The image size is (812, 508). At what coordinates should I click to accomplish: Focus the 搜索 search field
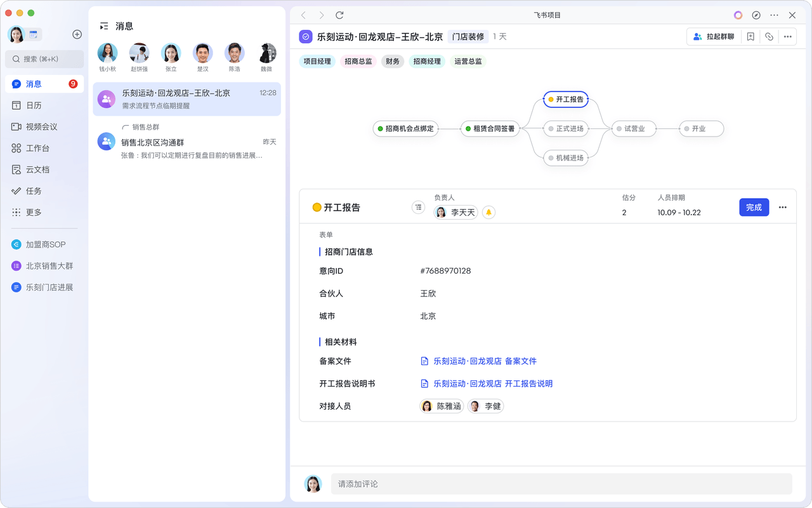44,59
